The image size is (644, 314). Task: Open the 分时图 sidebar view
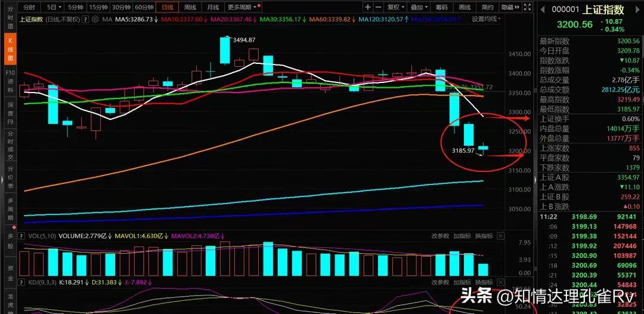click(x=10, y=18)
